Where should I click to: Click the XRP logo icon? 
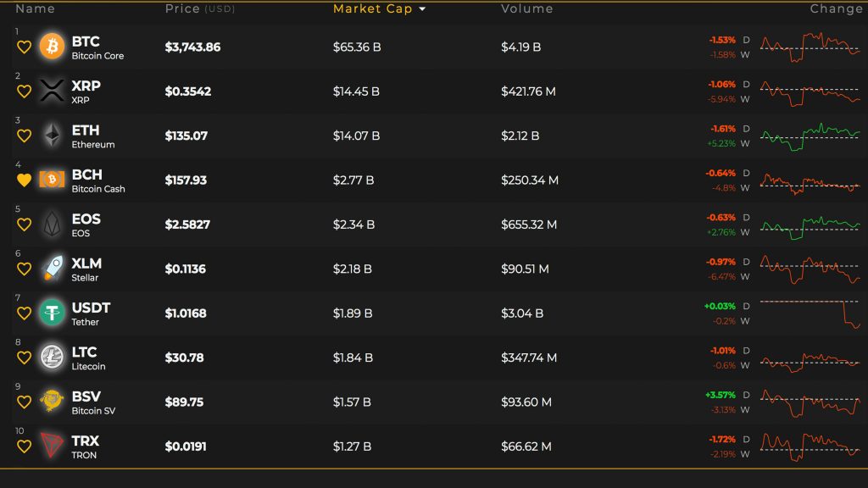(x=52, y=91)
